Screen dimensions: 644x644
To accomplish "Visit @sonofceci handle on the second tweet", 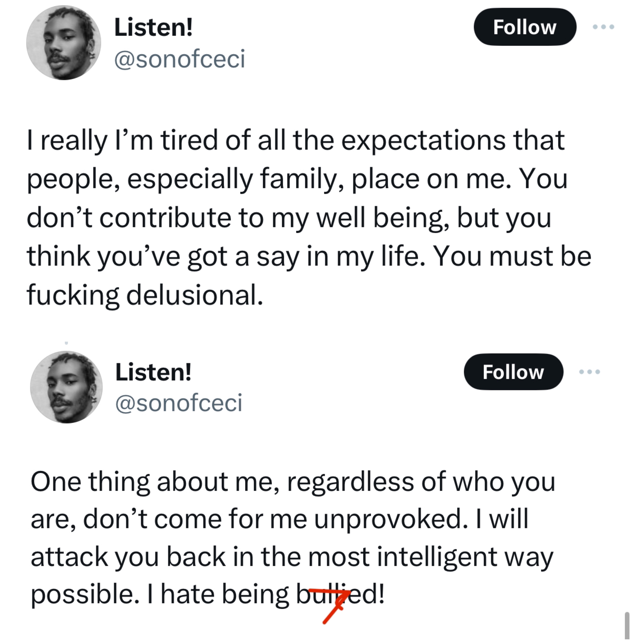I will tap(179, 403).
